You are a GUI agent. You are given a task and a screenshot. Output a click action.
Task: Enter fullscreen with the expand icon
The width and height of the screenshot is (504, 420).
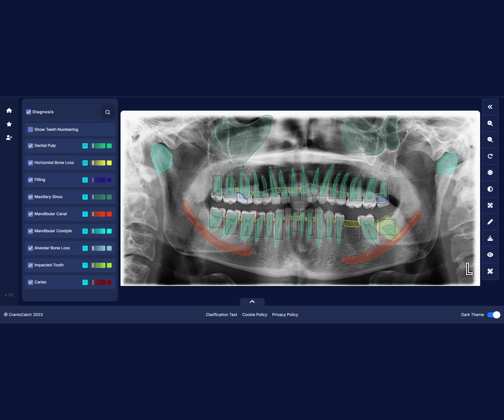click(x=490, y=205)
